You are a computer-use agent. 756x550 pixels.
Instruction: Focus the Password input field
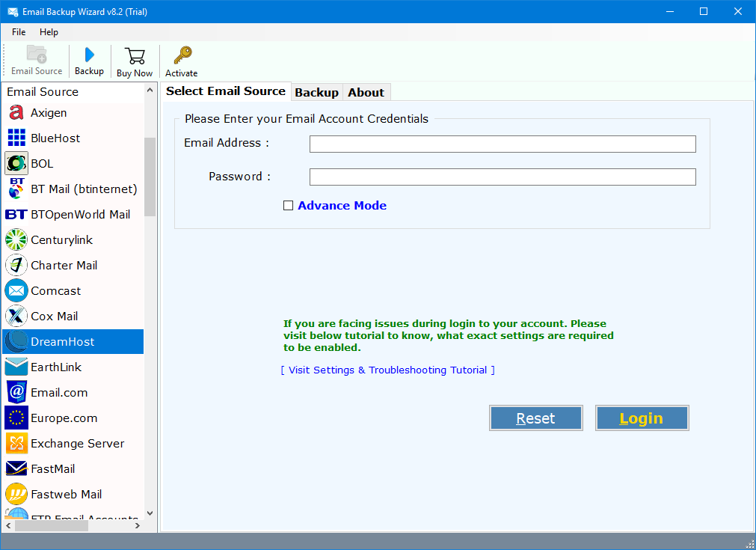(x=503, y=177)
